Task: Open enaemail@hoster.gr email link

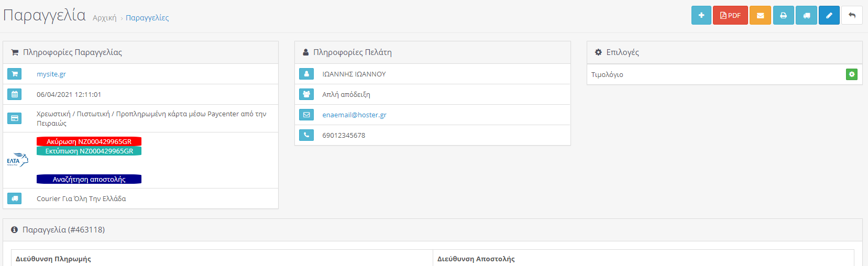Action: [x=354, y=115]
